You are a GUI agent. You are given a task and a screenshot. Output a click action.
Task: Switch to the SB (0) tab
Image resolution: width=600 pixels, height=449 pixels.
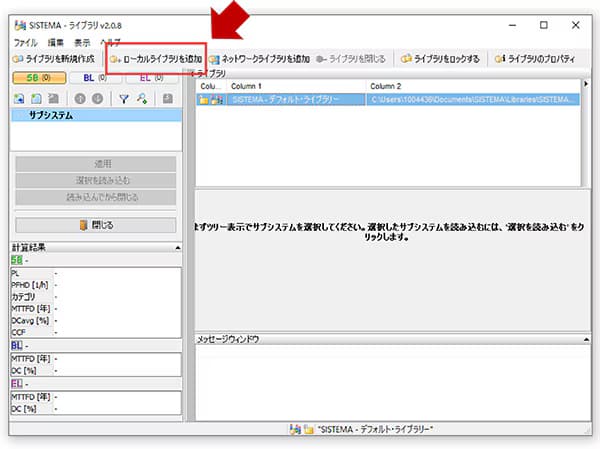(39, 78)
